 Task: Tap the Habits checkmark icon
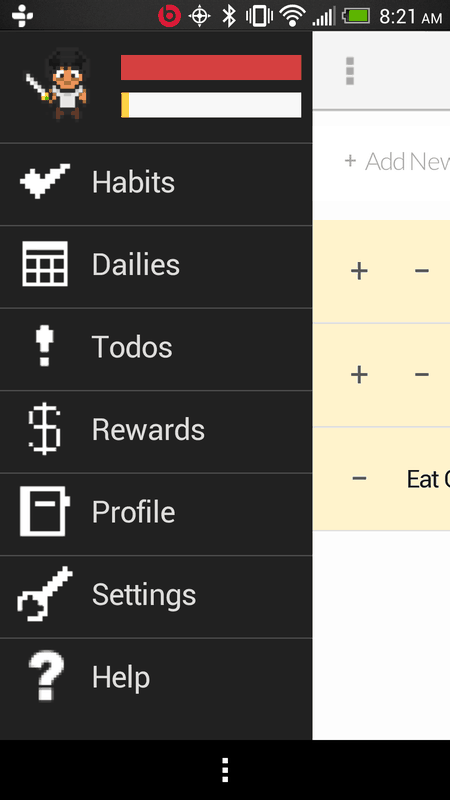45,181
